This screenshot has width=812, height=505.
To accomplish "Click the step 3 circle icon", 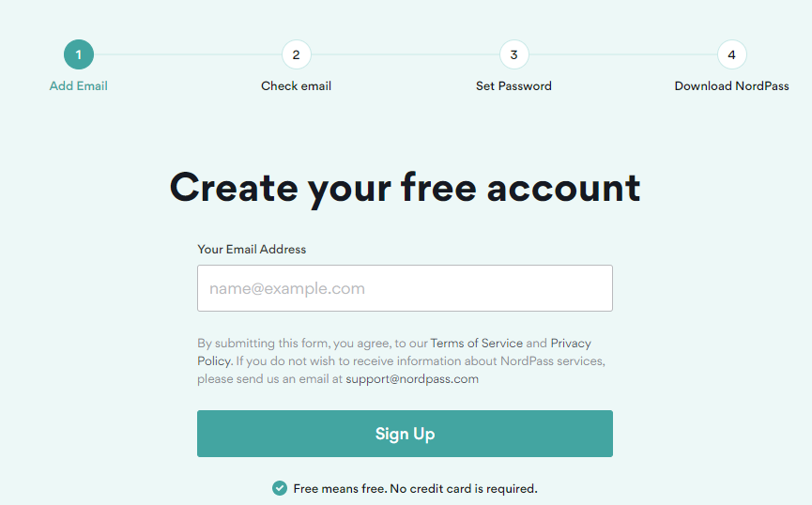I will pos(513,54).
